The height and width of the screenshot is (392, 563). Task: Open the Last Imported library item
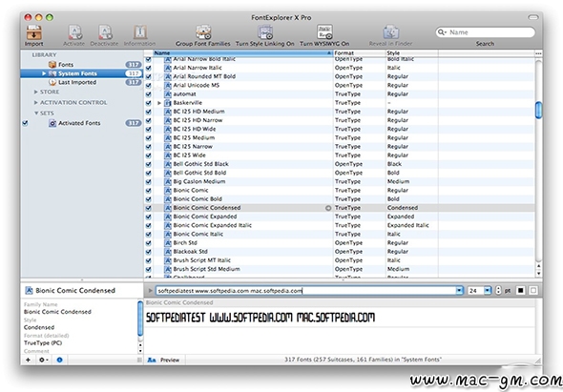pos(77,82)
